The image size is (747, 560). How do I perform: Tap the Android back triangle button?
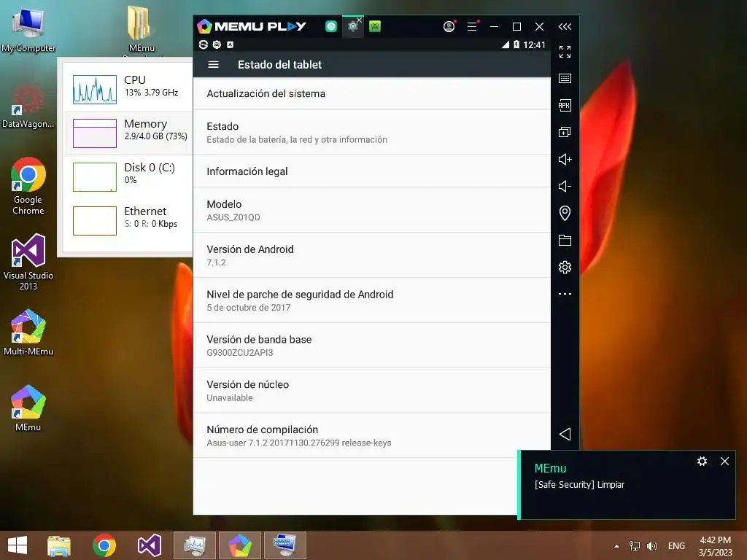[565, 434]
